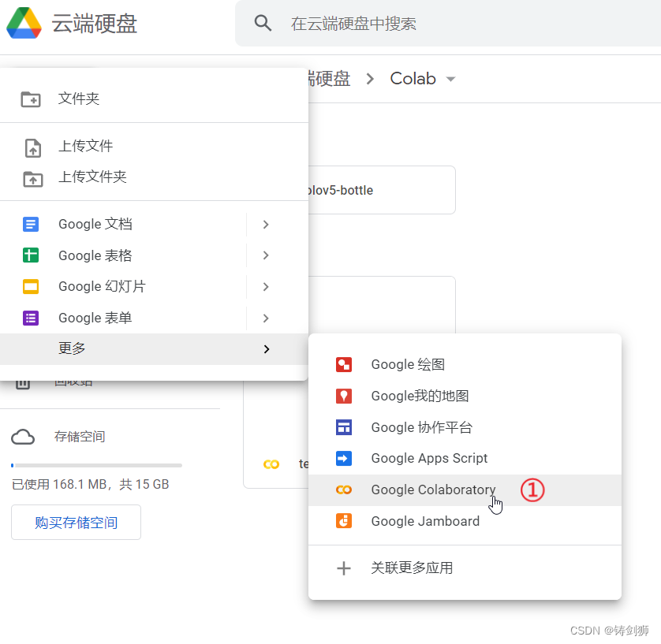Click the blue Google Docs icon
Image resolution: width=661 pixels, height=644 pixels.
pyautogui.click(x=31, y=224)
